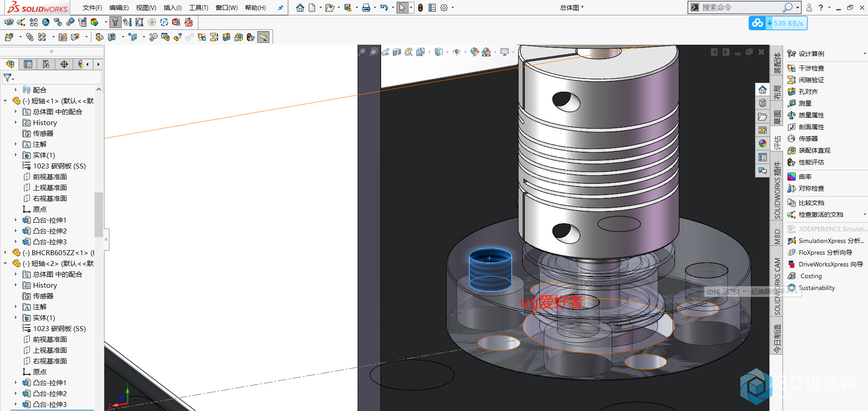Click the Rebuild traffic light icon
The image size is (868, 411).
[x=420, y=8]
